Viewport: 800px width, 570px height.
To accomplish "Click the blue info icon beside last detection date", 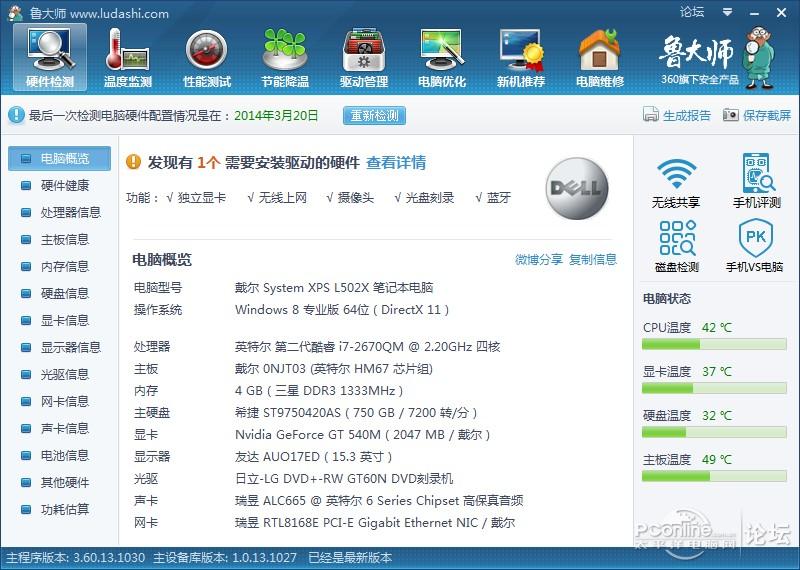I will pyautogui.click(x=16, y=115).
